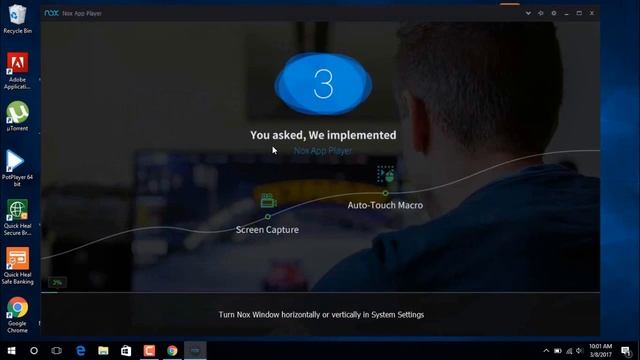Open the Action Center notifications icon
The width and height of the screenshot is (640, 360).
click(626, 351)
